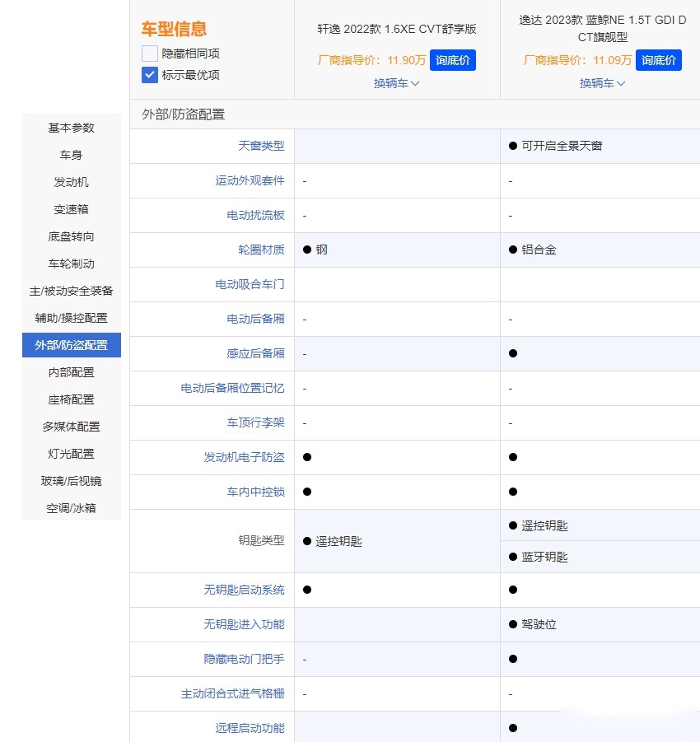
Task: Navigate to 多媒体配置 section
Action: pos(72,427)
